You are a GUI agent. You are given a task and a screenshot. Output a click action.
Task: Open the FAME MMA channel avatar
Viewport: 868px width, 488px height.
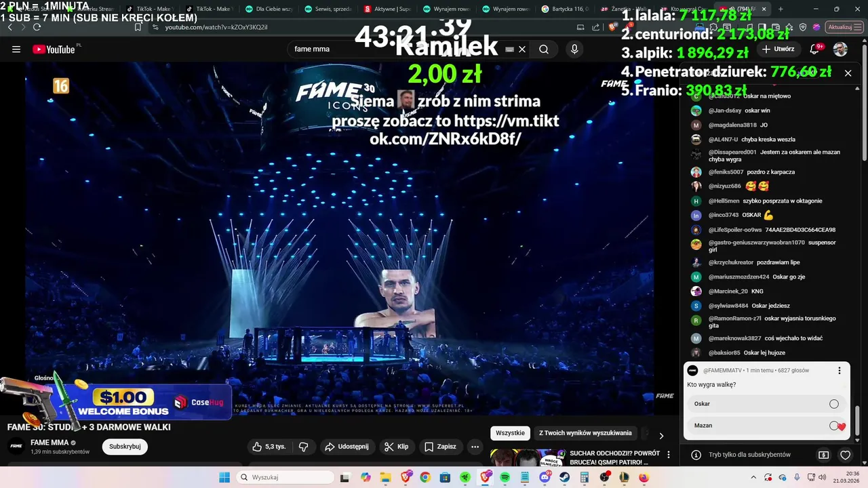point(16,447)
